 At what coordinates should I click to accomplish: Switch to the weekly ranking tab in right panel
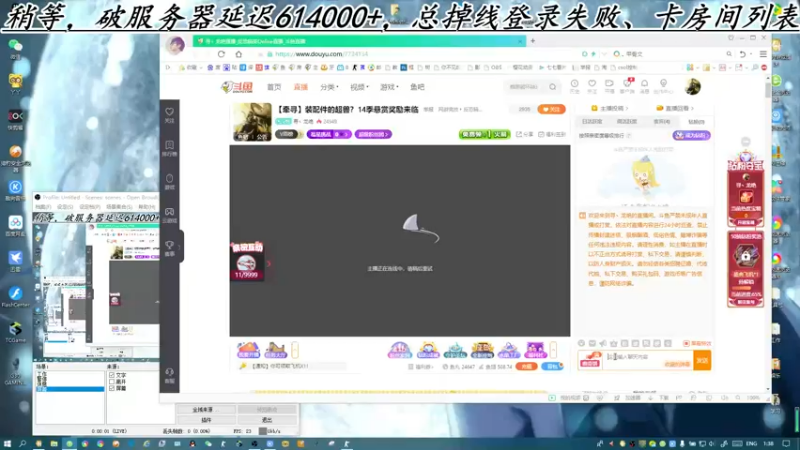click(627, 121)
